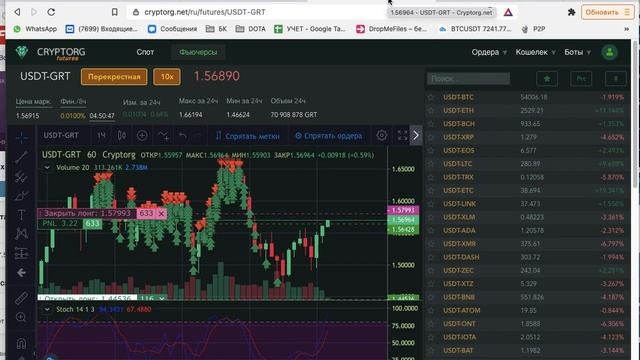Image resolution: width=640 pixels, height=360 pixels.
Task: Add USDT-LTC to favorites
Action: click(x=431, y=164)
